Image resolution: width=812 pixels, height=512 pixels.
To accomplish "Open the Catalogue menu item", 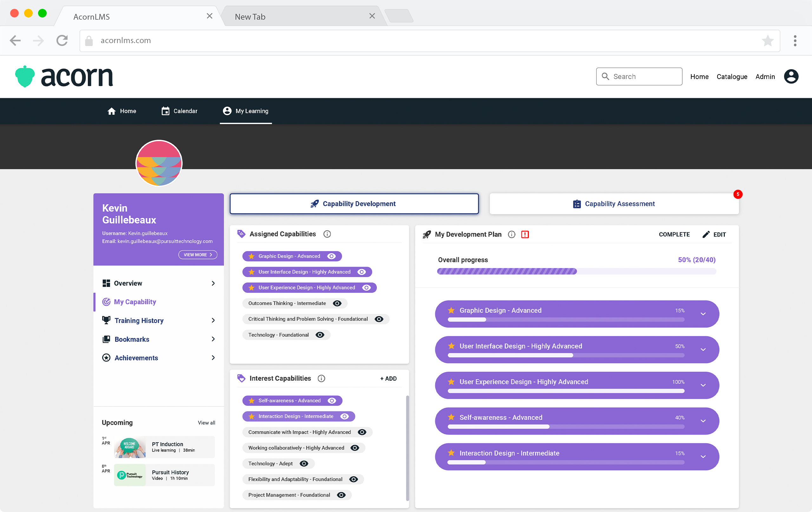I will coord(732,76).
